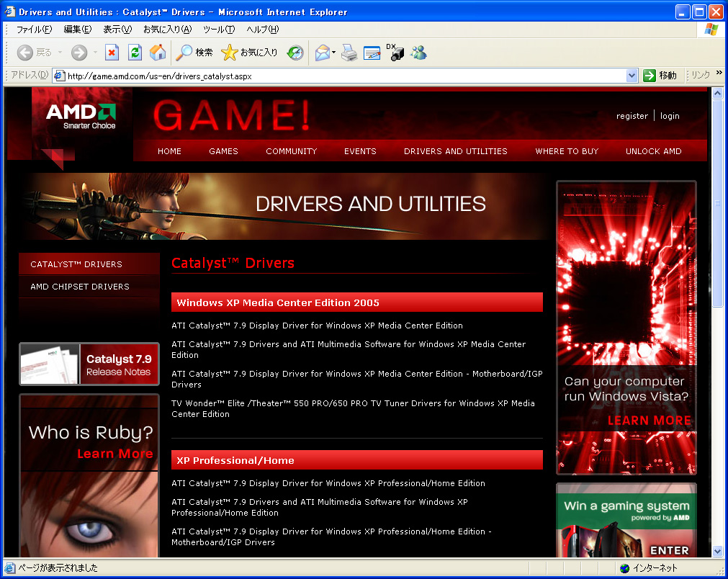The width and height of the screenshot is (728, 579).
Task: Expand the Back button history dropdown
Action: point(60,53)
